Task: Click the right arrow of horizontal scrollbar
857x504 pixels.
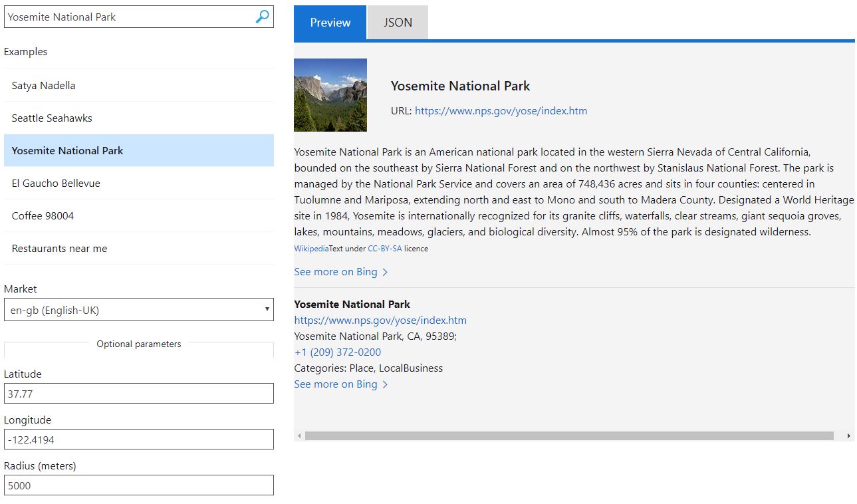Action: tap(849, 436)
